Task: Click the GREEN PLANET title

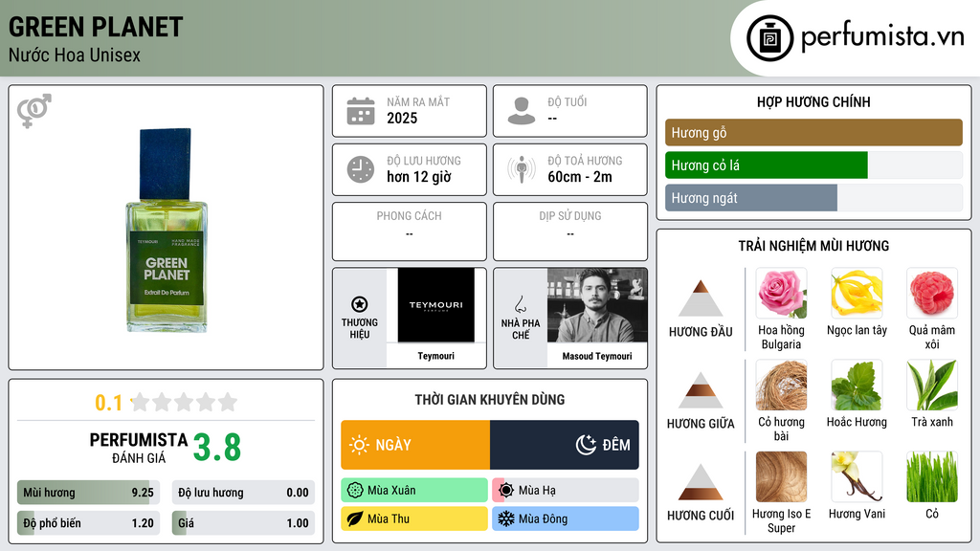Action: click(96, 27)
